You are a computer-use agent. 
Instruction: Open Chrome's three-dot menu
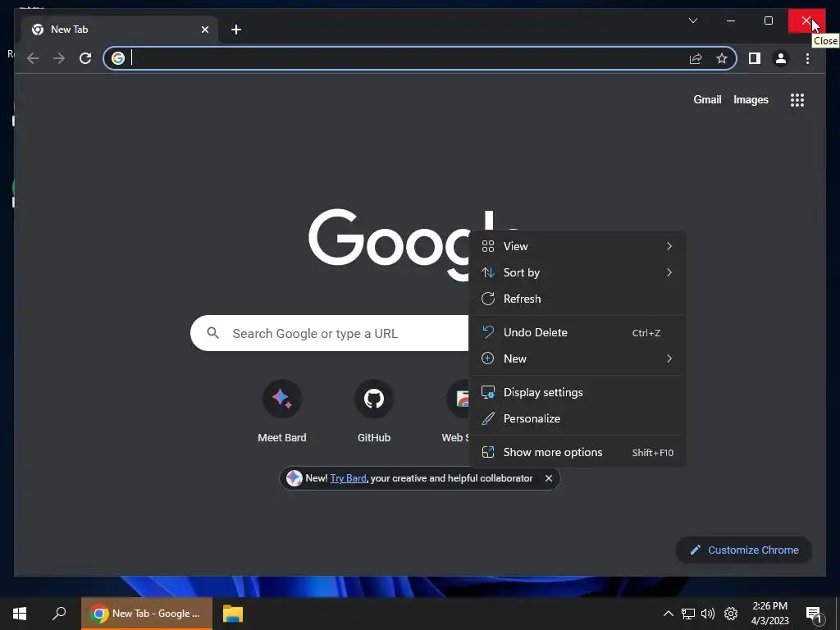tap(807, 58)
